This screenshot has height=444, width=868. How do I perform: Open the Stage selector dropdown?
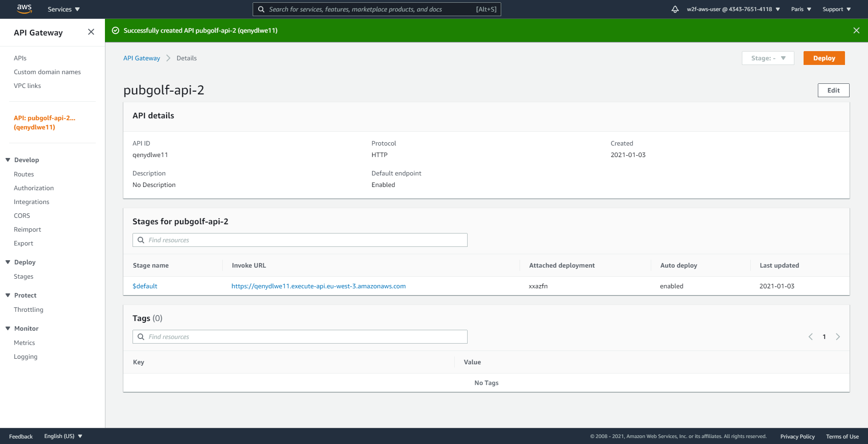tap(768, 58)
